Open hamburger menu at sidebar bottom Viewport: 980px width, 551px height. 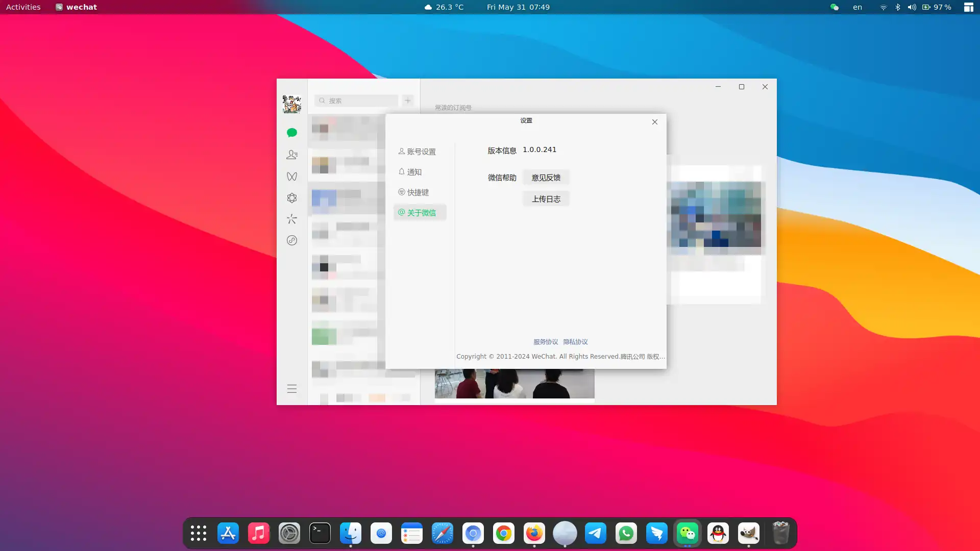(292, 389)
